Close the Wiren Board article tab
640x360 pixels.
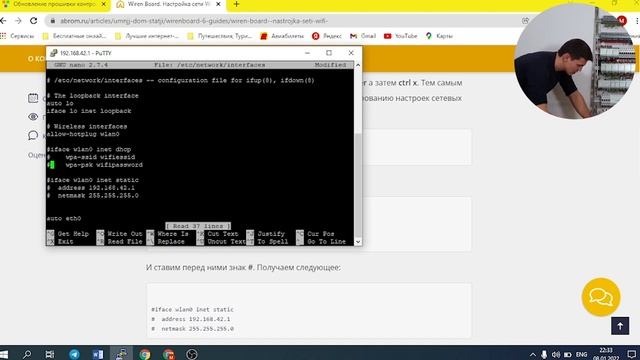218,4
